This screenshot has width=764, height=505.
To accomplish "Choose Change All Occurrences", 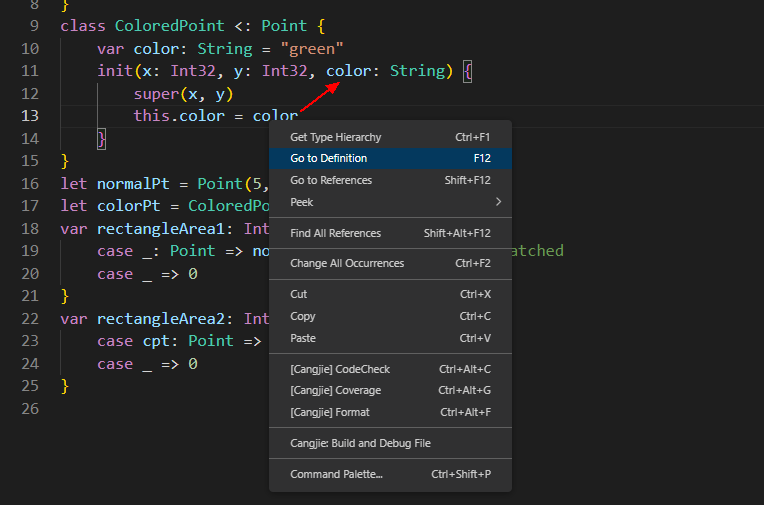I will pos(347,263).
